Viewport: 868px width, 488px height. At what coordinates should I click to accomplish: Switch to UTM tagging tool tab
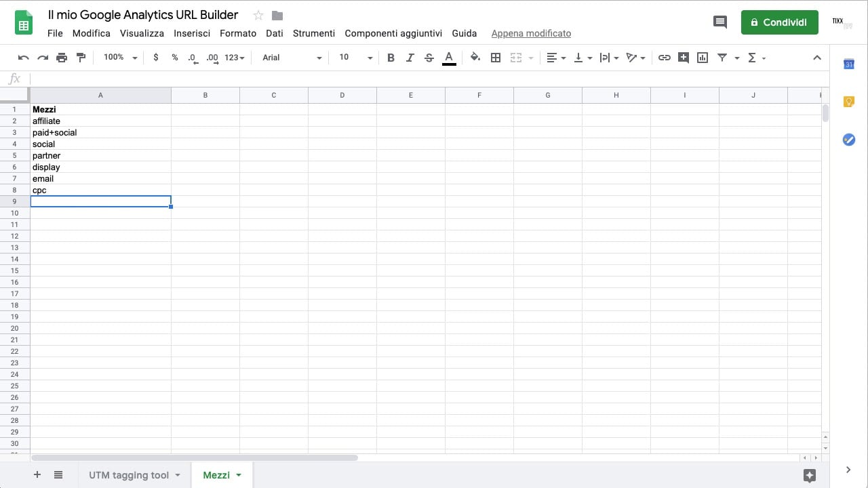(129, 475)
